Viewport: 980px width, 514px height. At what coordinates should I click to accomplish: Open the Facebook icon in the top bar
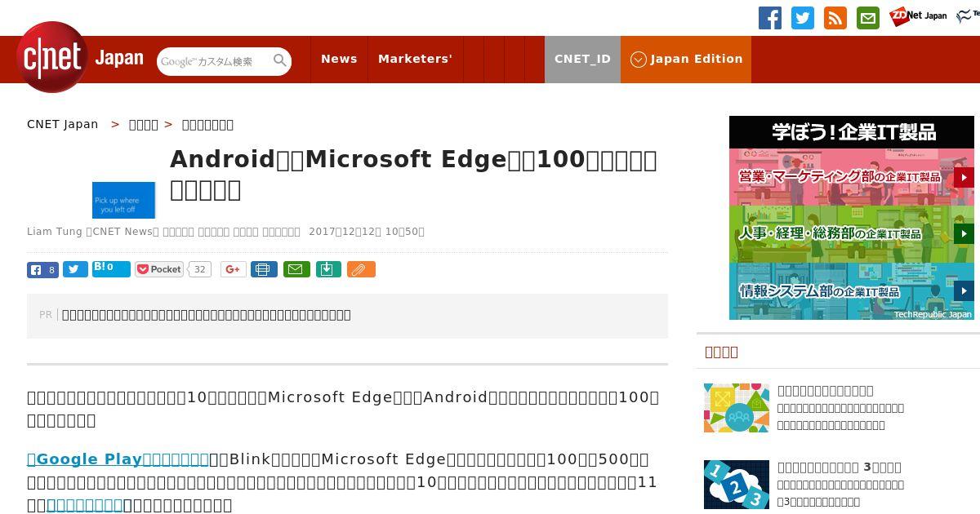point(770,18)
